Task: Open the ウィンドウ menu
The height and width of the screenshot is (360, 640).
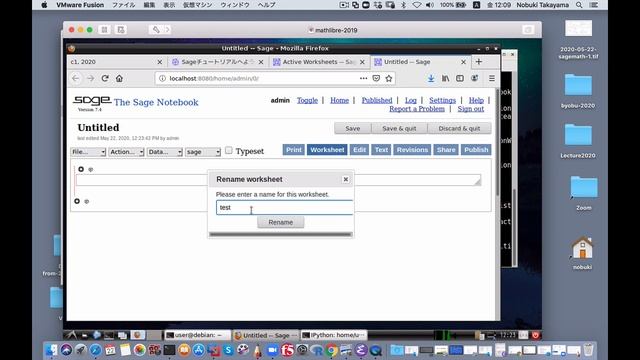Action: 235,5
